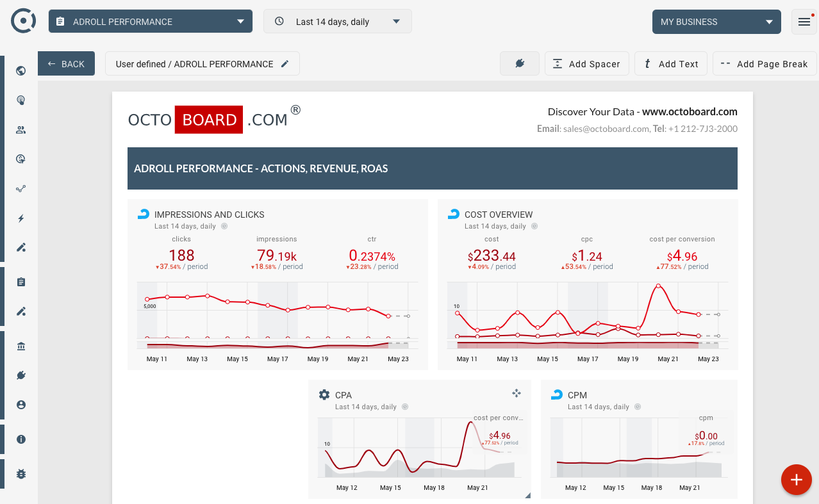The image size is (819, 504).
Task: Open the bank building sidebar icon
Action: pos(21,346)
